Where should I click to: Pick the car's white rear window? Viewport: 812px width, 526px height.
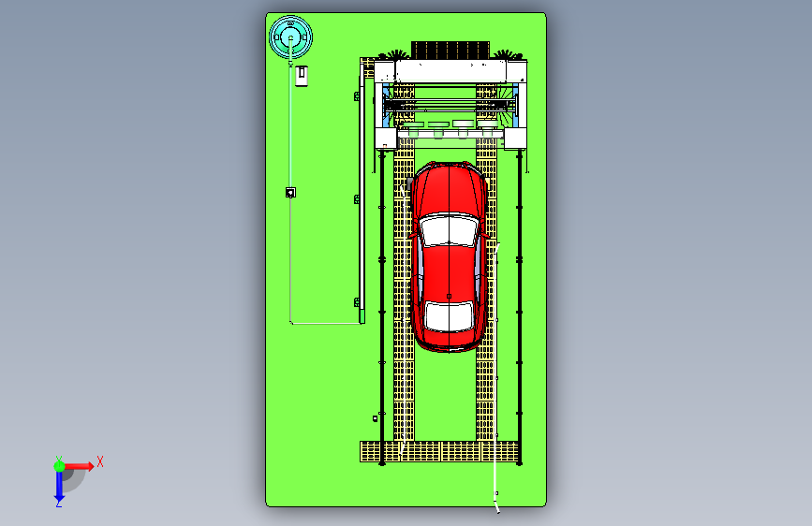449,315
